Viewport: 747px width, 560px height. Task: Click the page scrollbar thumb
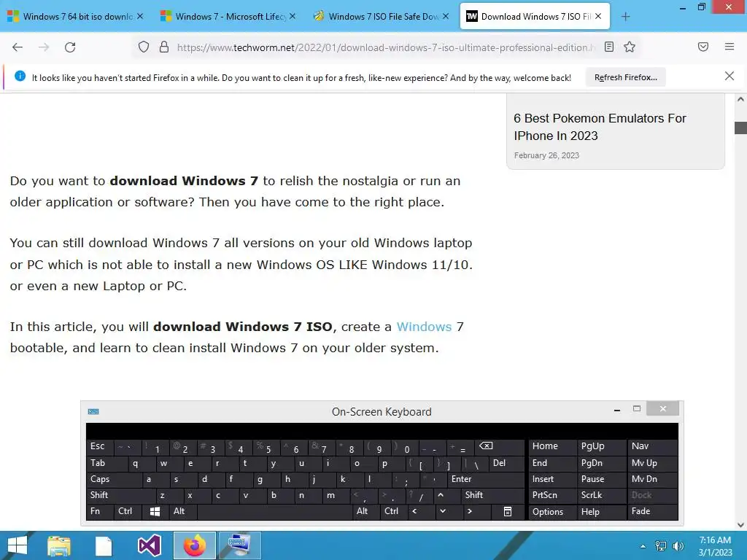740,128
